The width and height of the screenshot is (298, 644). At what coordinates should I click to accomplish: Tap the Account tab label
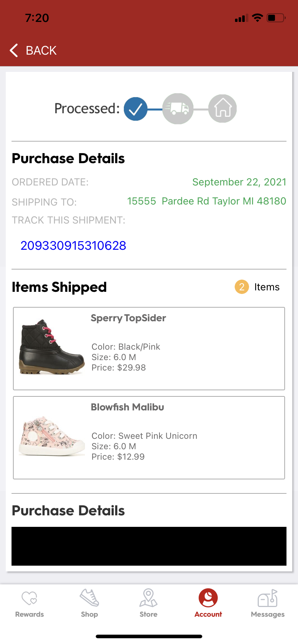pos(208,615)
